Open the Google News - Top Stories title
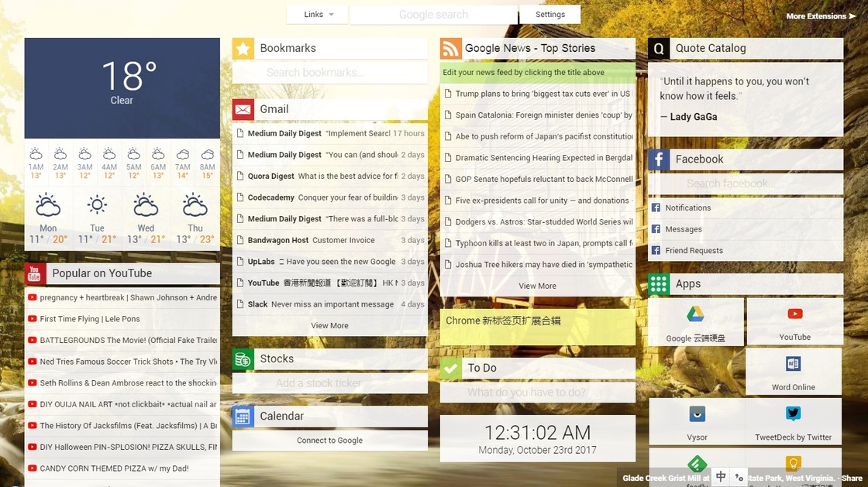 [530, 48]
